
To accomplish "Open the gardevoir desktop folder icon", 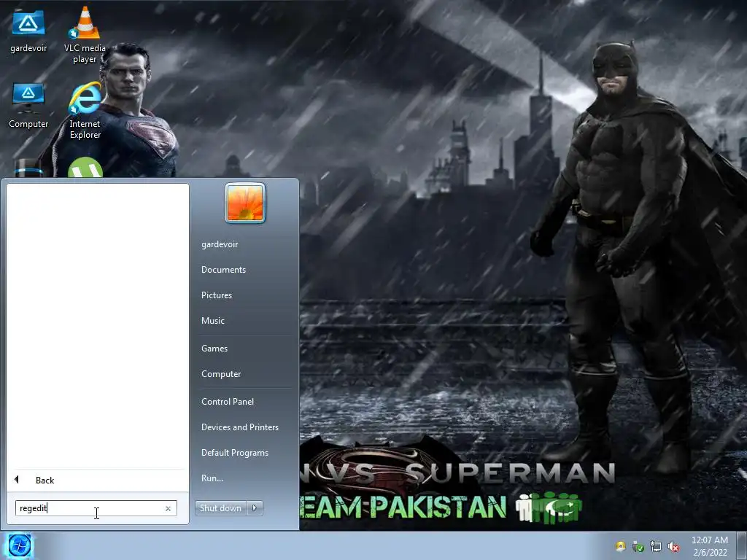I will (28, 31).
